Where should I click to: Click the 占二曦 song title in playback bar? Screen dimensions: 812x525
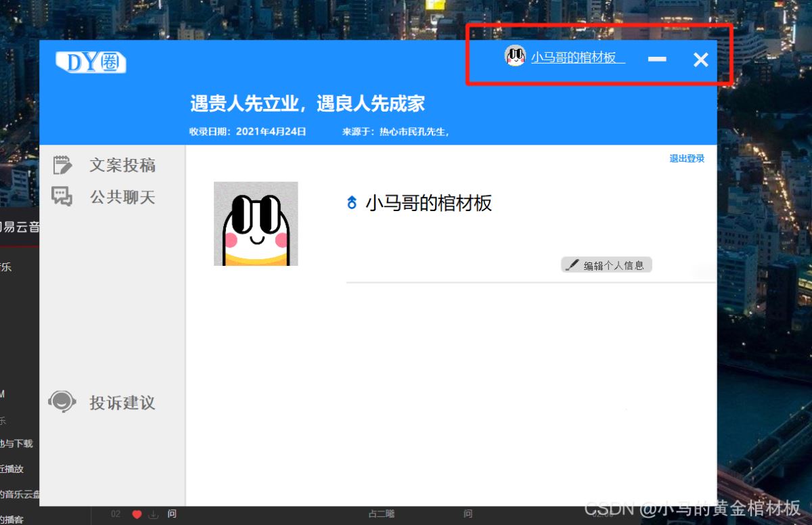click(x=381, y=513)
